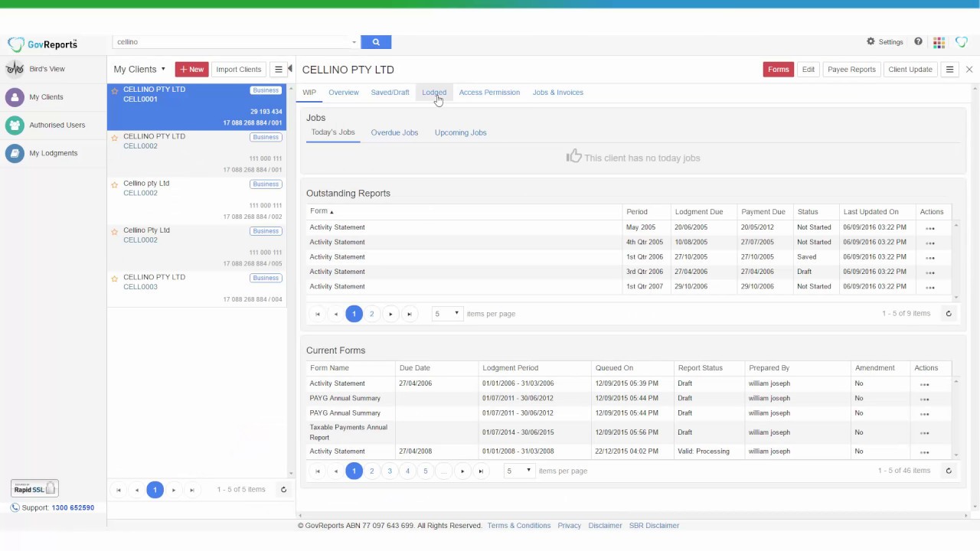Star the CELLINO PTY LTD CELL0001 client
Image resolution: width=980 pixels, height=551 pixels.
point(115,91)
